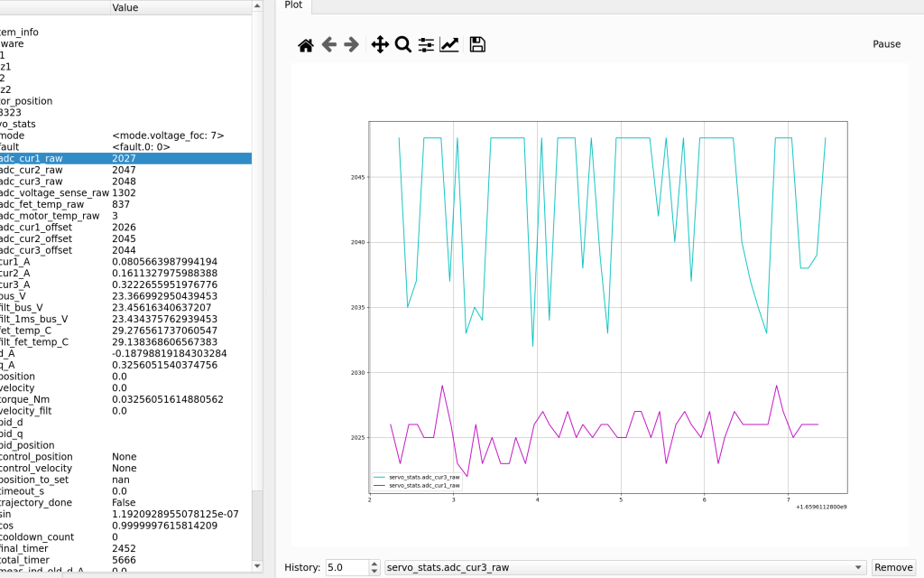Click the Remove button
The image size is (924, 578).
coord(892,567)
